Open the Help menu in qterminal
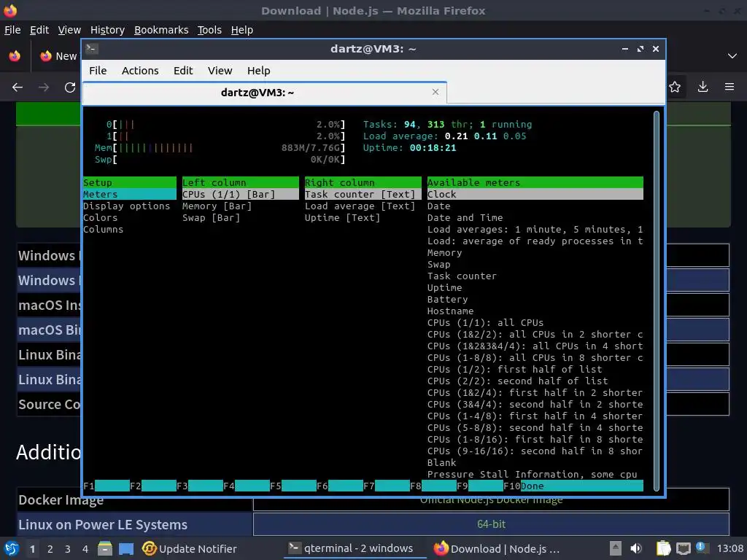Image resolution: width=747 pixels, height=560 pixels. click(259, 71)
